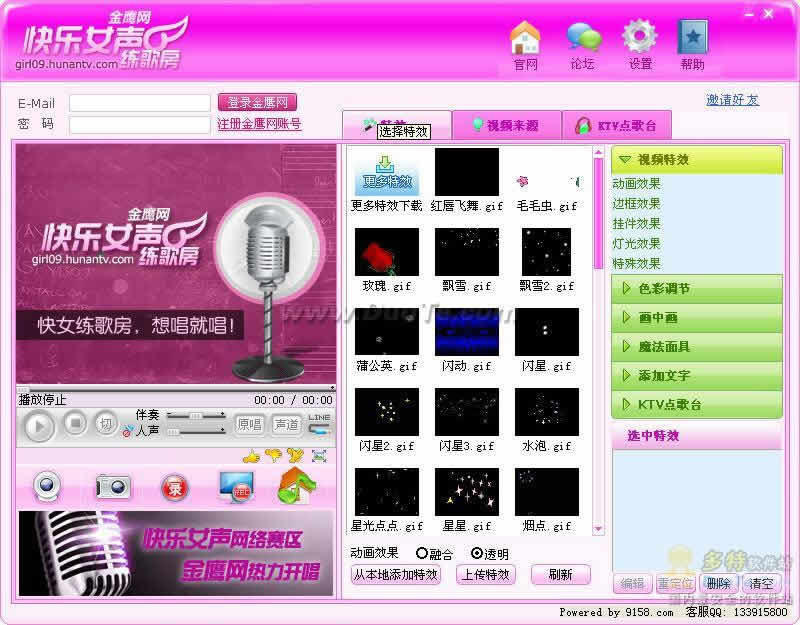Expand the 画中画 section

(x=696, y=318)
